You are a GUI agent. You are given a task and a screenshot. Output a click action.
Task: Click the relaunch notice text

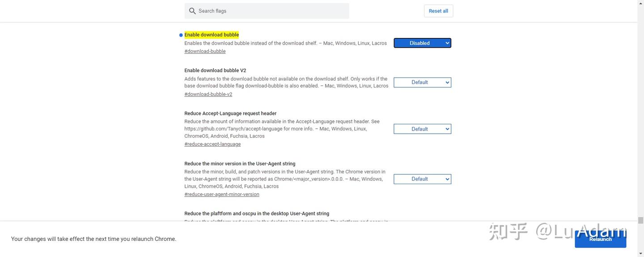point(93,239)
